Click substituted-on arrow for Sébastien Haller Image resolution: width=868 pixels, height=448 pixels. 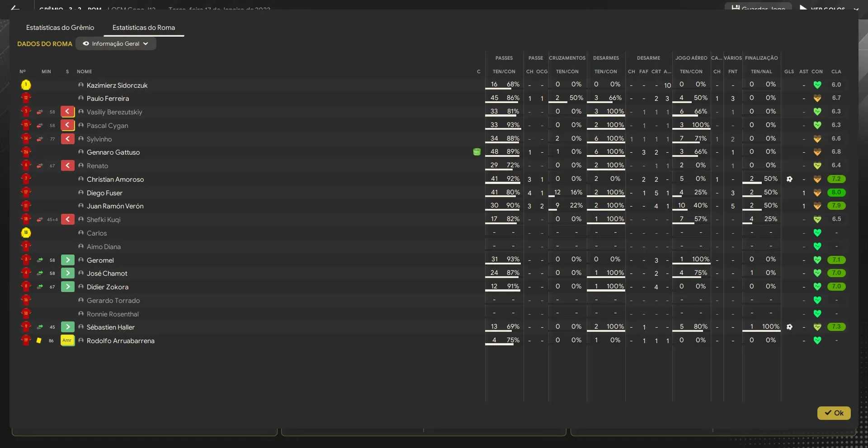[x=67, y=327]
